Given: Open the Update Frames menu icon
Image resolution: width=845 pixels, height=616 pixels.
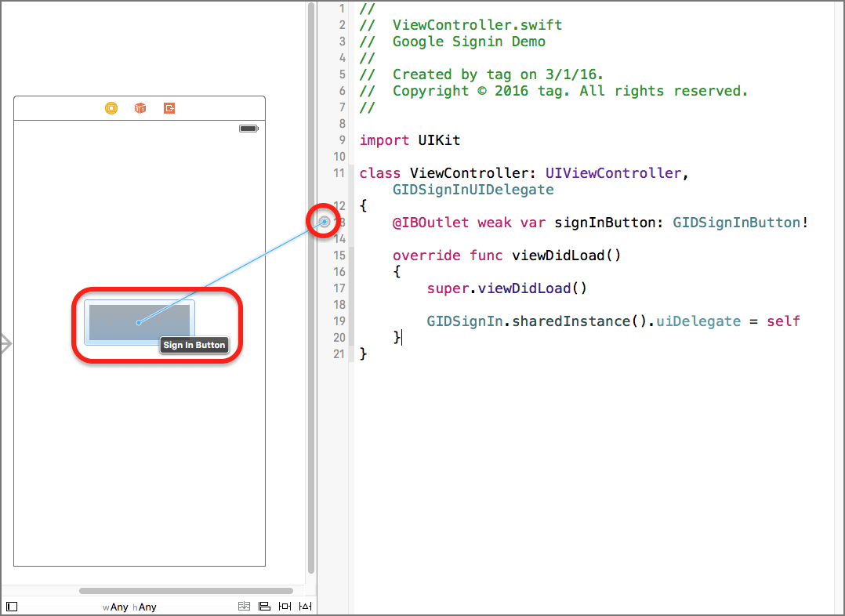Looking at the screenshot, I should tap(245, 607).
